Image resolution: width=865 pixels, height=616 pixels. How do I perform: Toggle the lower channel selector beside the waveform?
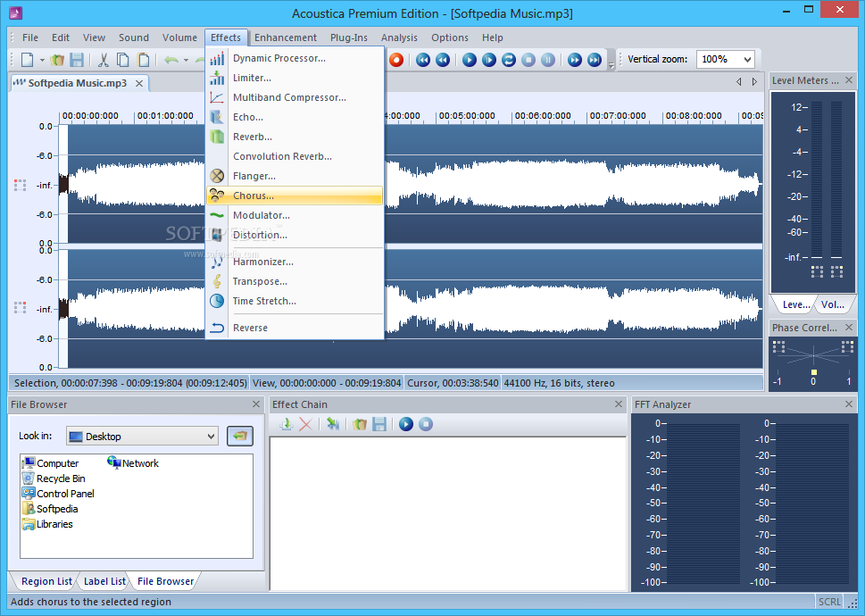20,307
